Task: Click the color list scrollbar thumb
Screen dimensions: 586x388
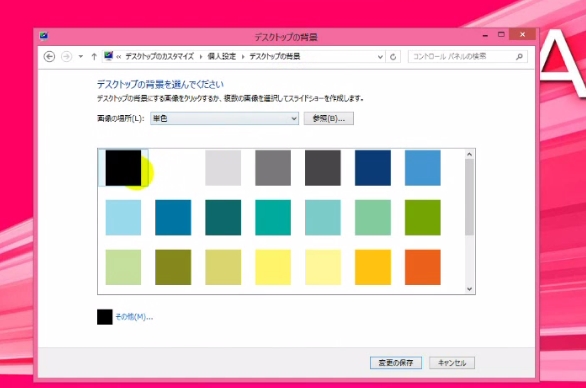Action: 469,197
